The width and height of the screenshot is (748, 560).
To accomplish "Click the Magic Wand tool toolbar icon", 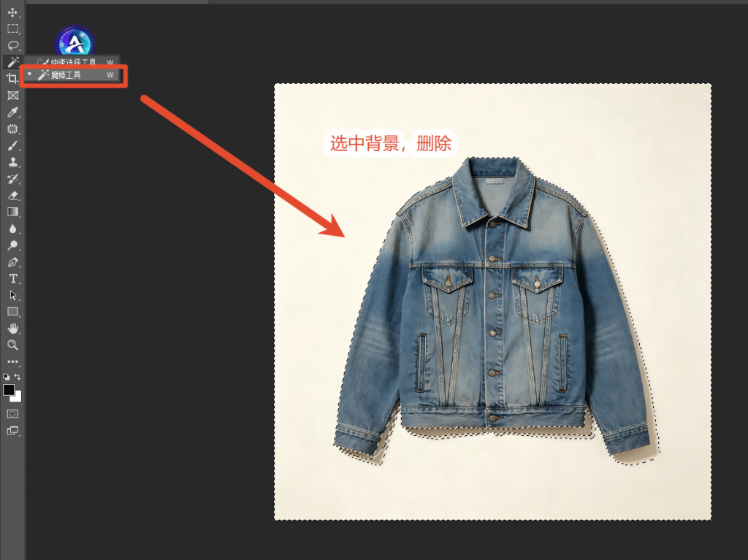I will [13, 62].
